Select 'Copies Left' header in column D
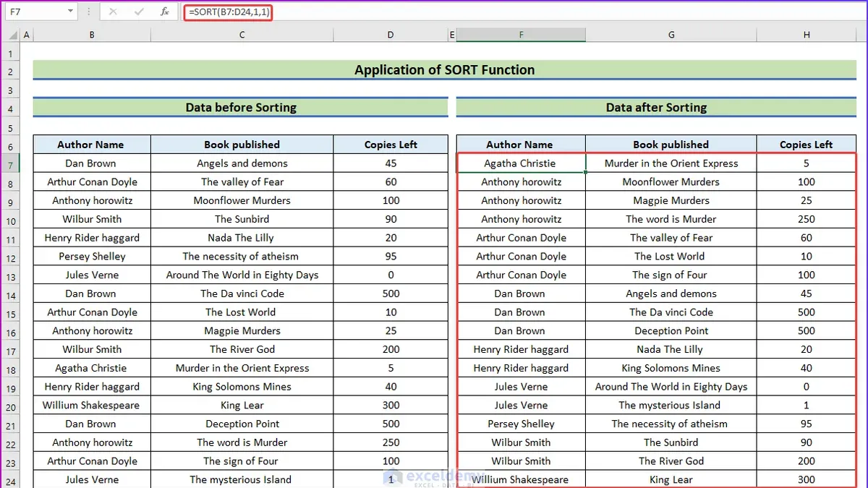 tap(391, 145)
